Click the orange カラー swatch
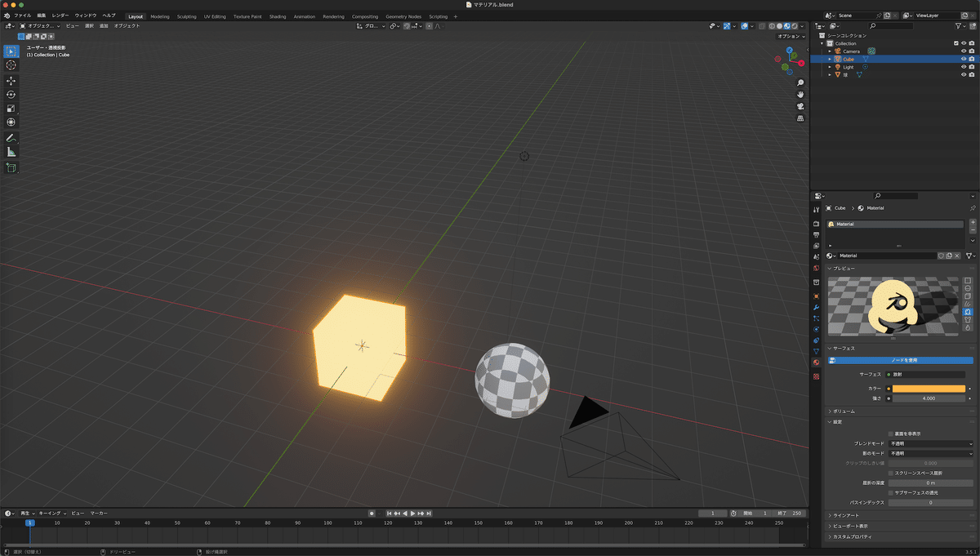This screenshot has width=980, height=556. (929, 389)
